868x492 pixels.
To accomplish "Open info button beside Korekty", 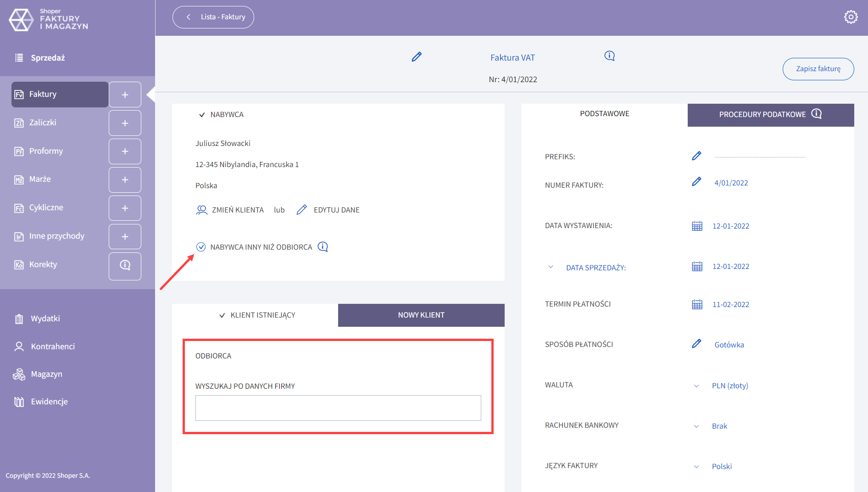I will [125, 266].
